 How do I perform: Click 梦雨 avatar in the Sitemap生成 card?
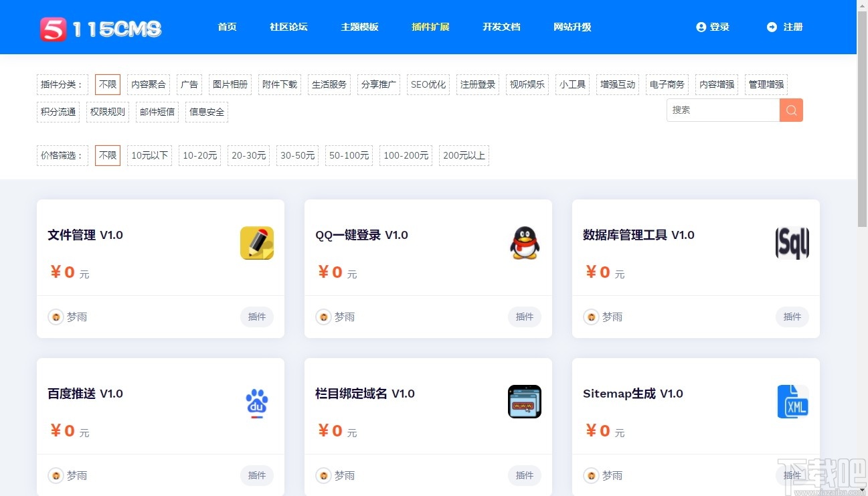tap(591, 475)
